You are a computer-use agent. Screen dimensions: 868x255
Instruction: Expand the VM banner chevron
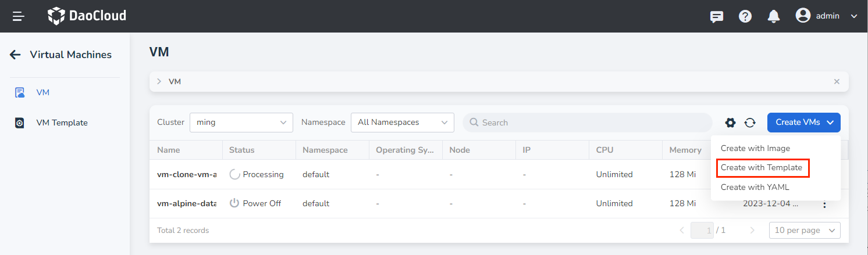[159, 82]
